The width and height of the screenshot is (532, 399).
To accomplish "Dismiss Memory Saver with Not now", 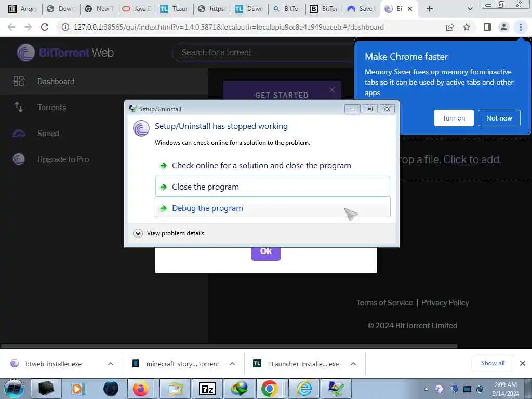I will point(499,118).
